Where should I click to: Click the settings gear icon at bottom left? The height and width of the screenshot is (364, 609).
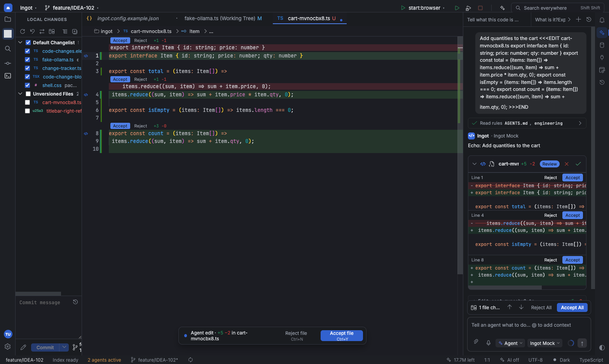[x=8, y=347]
